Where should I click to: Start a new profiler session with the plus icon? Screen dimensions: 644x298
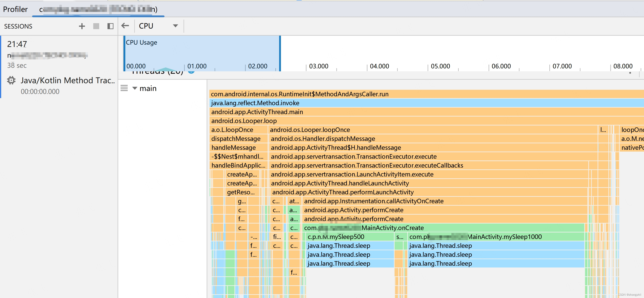pos(82,26)
